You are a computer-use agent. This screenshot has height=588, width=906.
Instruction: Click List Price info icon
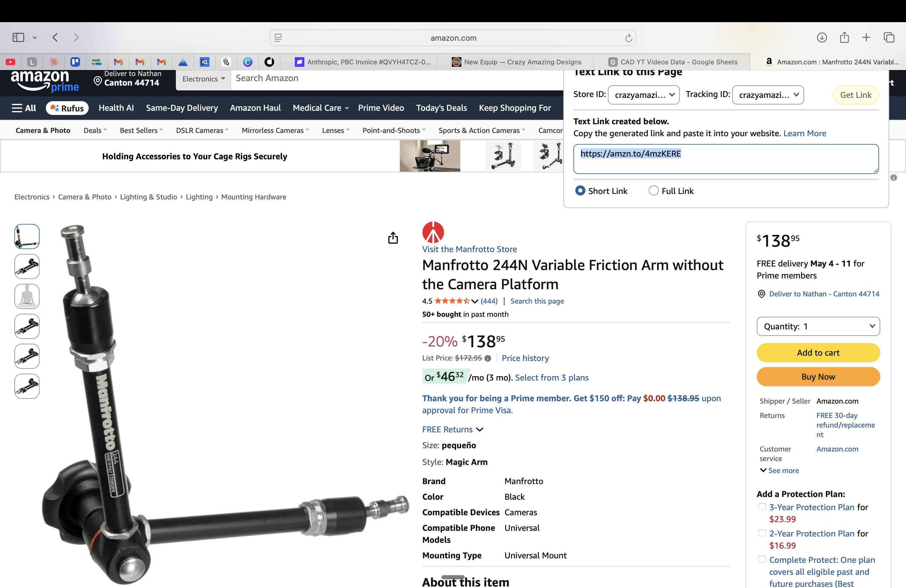point(488,358)
